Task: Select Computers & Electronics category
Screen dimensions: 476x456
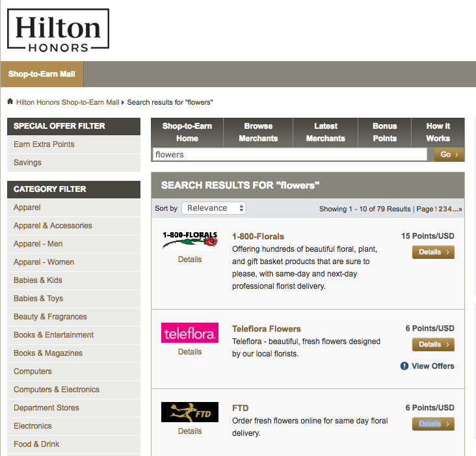Action: [73, 390]
